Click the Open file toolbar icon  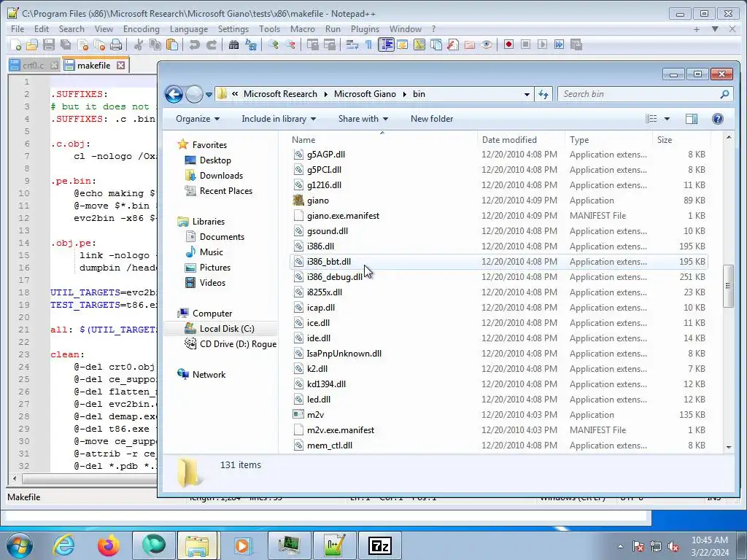pyautogui.click(x=32, y=44)
